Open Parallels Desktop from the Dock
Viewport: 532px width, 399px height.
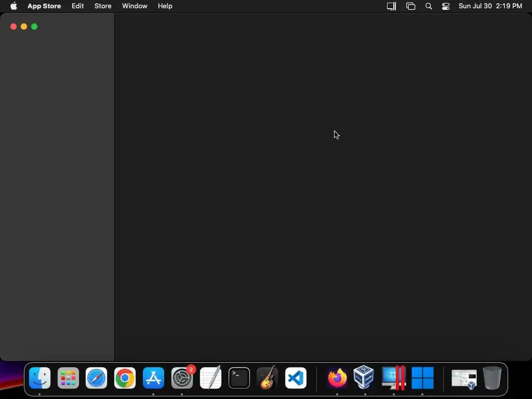tap(394, 378)
